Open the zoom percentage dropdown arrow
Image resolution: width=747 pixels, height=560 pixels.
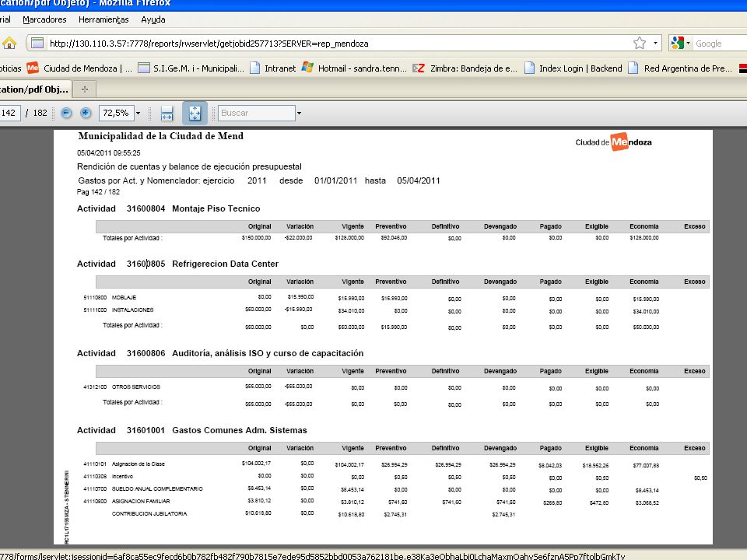point(139,114)
